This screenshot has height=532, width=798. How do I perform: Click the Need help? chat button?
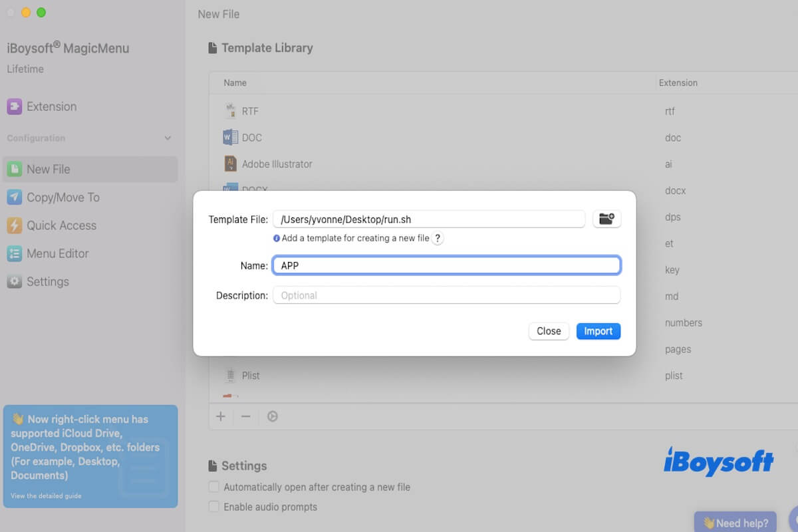click(735, 523)
